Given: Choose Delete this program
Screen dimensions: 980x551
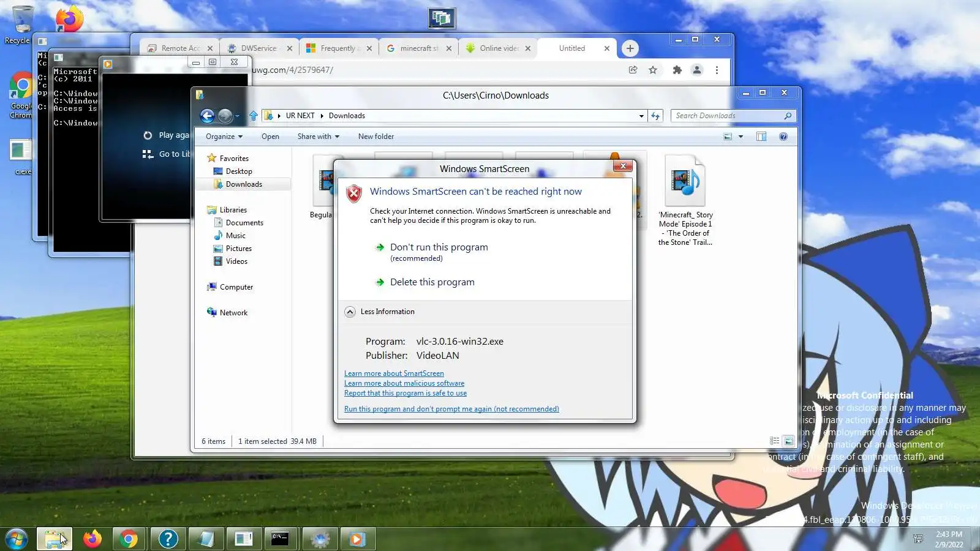Looking at the screenshot, I should click(x=425, y=282).
